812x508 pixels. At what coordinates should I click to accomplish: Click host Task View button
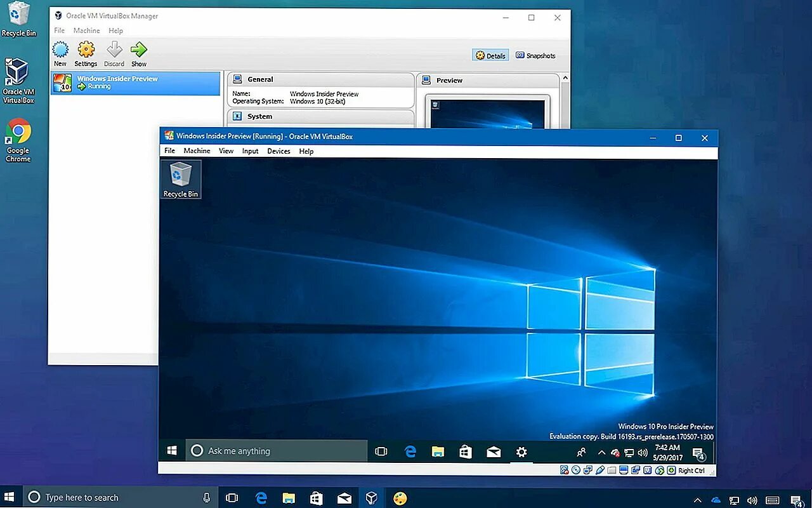(232, 498)
